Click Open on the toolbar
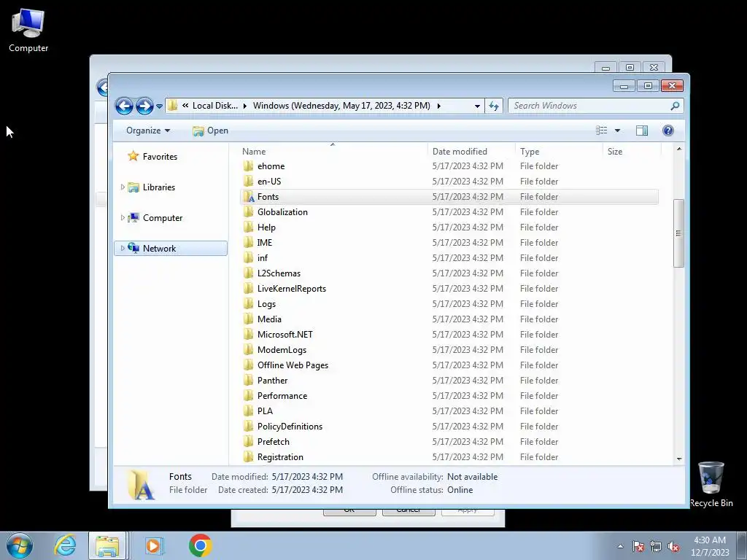Image resolution: width=747 pixels, height=560 pixels. 211,131
